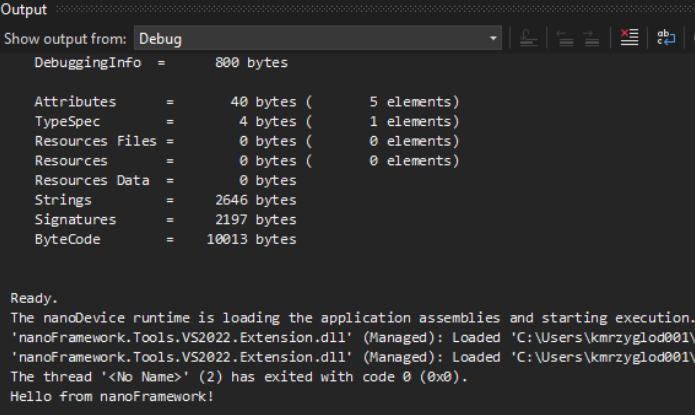Go to the previous message icon
695x415 pixels.
point(564,38)
